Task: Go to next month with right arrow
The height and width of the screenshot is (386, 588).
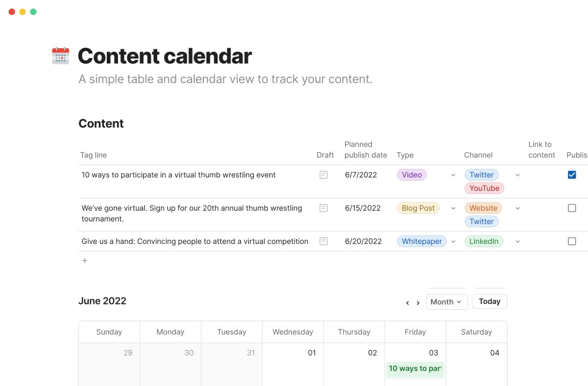Action: (418, 302)
